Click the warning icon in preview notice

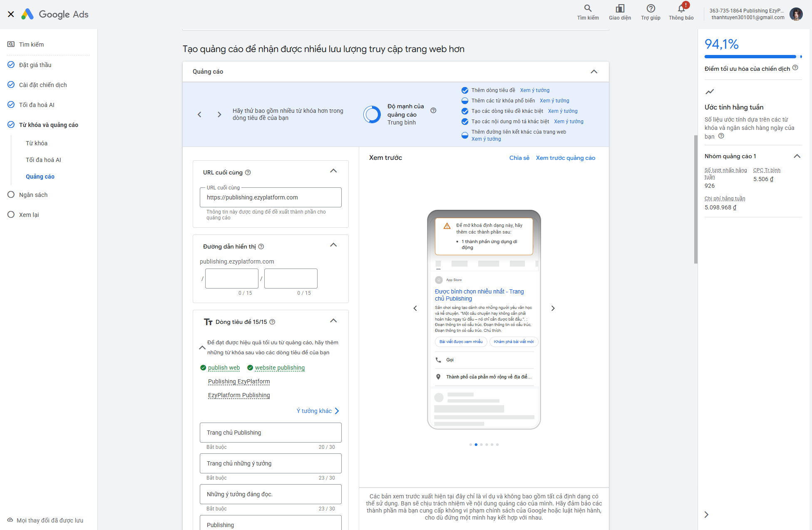(447, 226)
